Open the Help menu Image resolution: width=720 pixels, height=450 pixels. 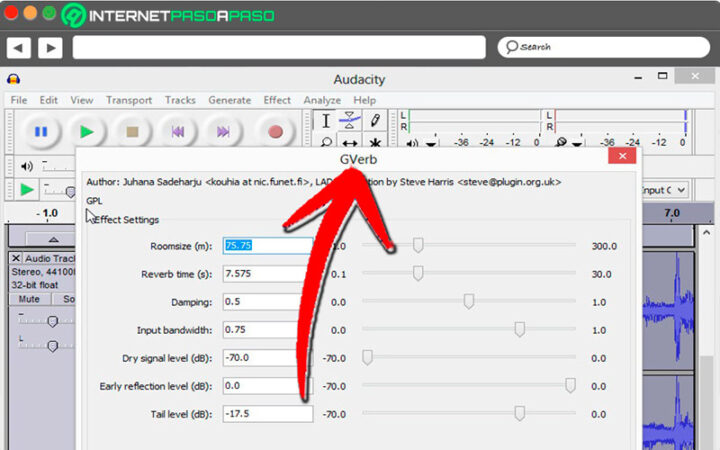365,100
